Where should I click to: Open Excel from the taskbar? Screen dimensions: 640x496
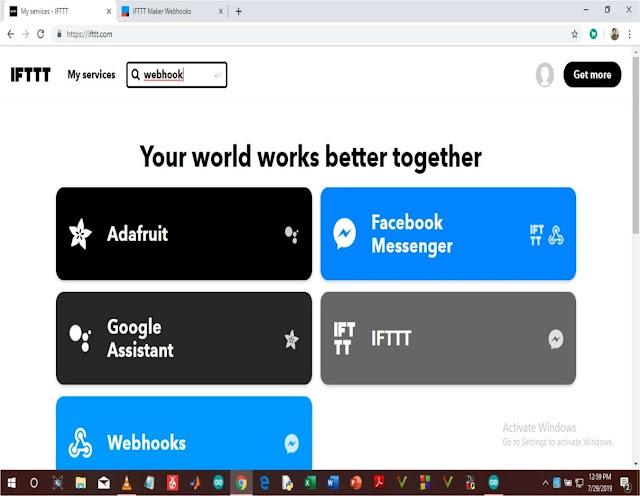310,483
